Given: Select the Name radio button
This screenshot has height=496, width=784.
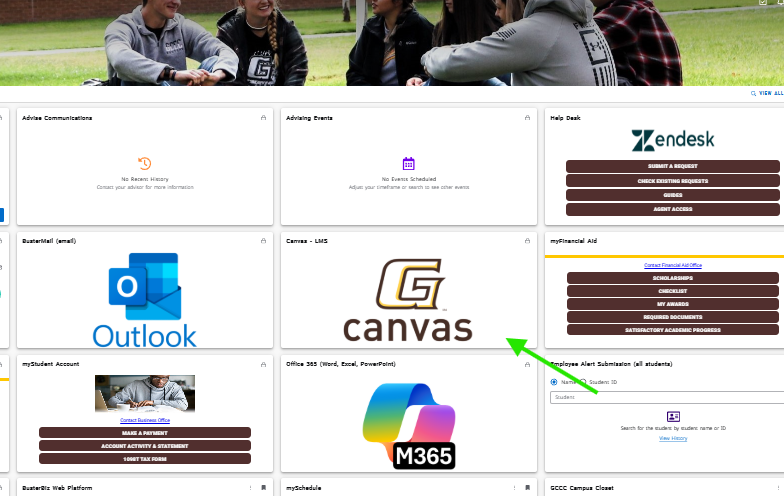Looking at the screenshot, I should click(x=554, y=382).
